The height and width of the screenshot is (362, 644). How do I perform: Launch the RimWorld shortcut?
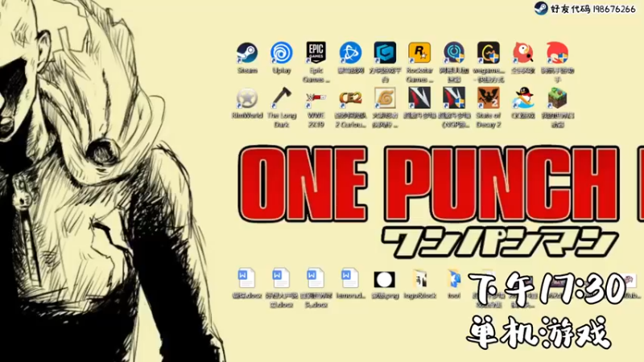(x=247, y=98)
